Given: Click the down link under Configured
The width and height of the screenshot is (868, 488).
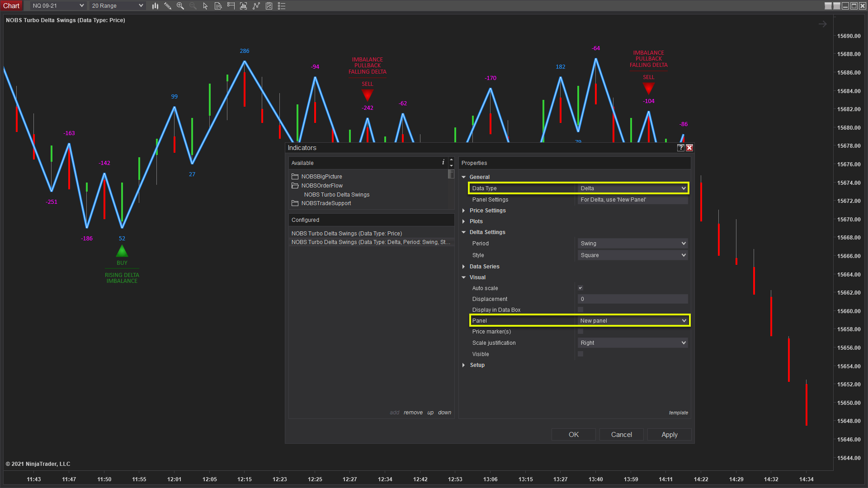Looking at the screenshot, I should tap(444, 413).
